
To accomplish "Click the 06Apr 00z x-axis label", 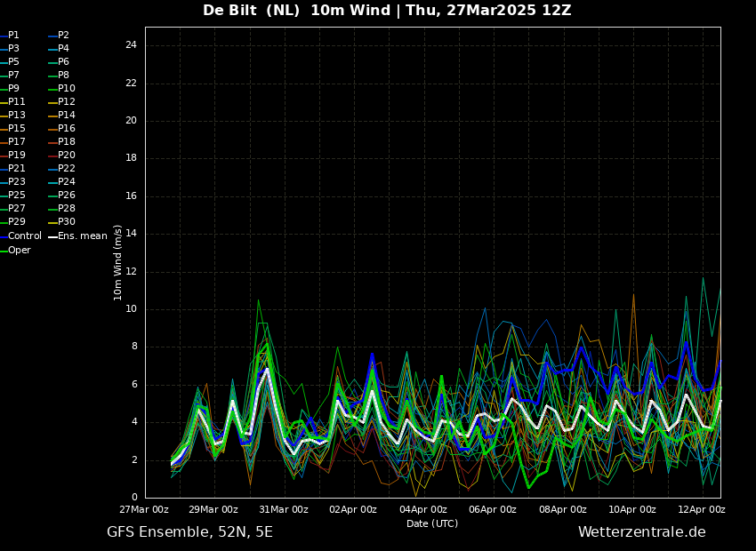I will pos(493,510).
